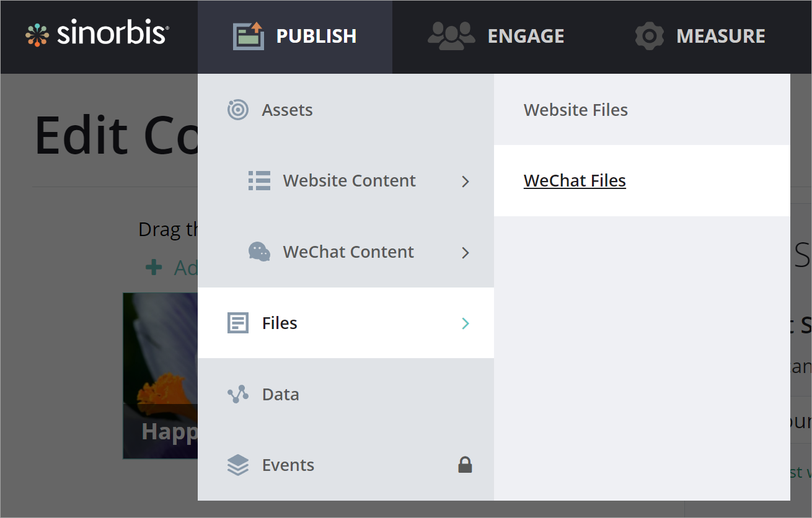Click the Measure gear icon

(649, 36)
